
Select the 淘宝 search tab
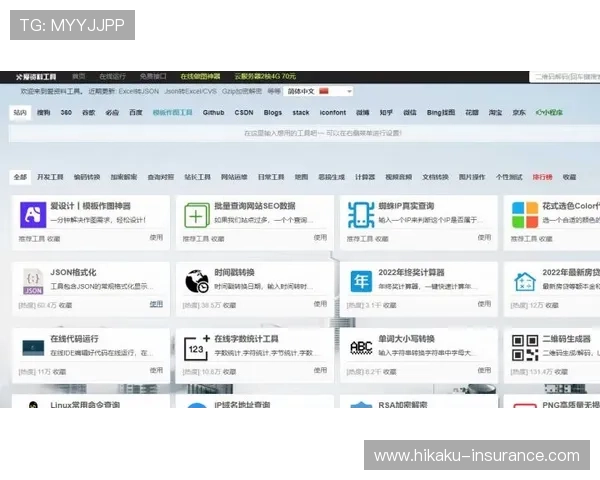(495, 113)
